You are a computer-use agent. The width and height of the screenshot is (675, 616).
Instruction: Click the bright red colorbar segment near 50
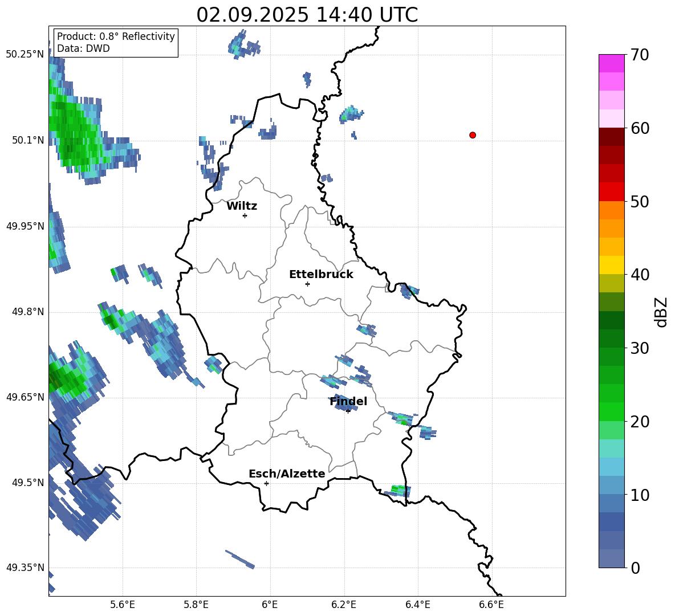pos(611,192)
